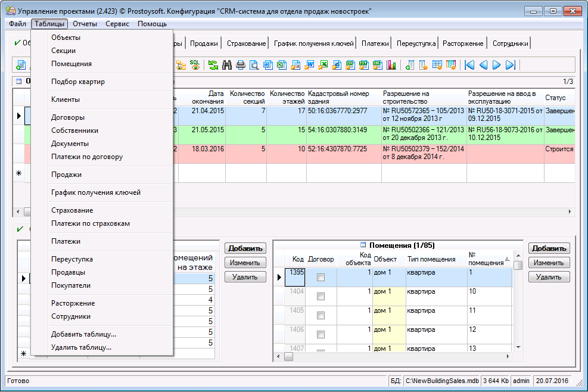Image resolution: width=588 pixels, height=392 pixels.
Task: Click the binoculars search icon
Action: (227, 65)
